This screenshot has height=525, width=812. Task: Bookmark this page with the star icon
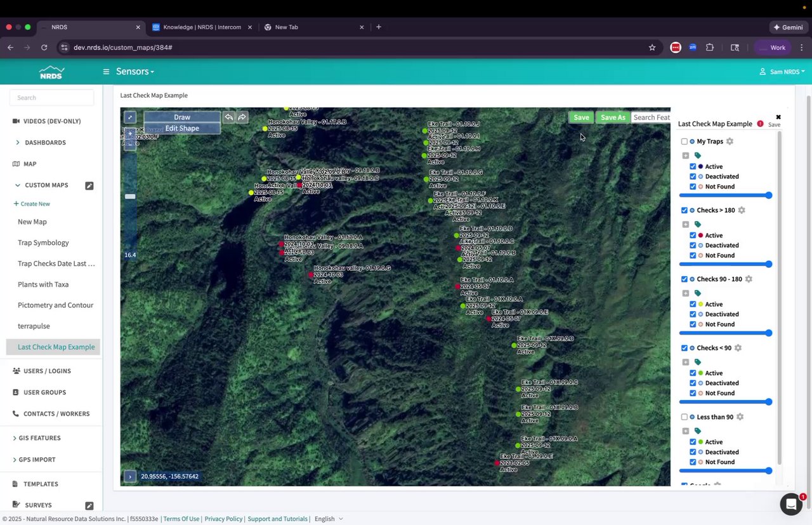pos(652,48)
